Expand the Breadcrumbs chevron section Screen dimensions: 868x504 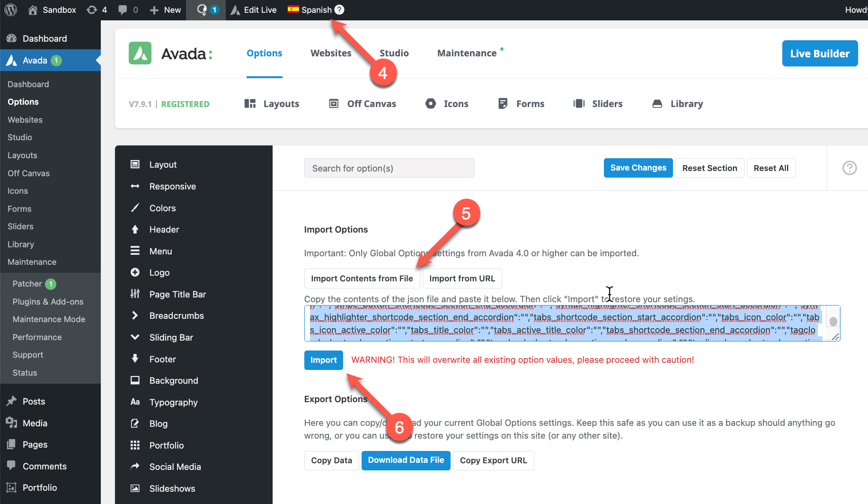pos(135,315)
